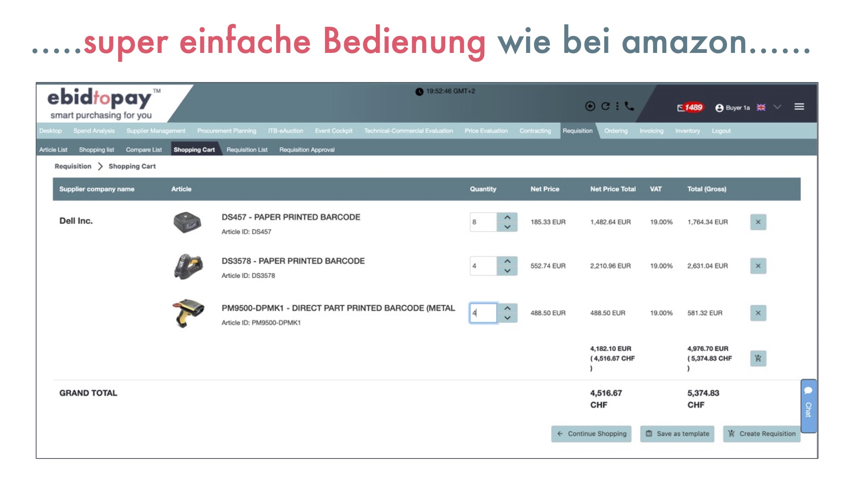Click the Net Price Total column header

click(613, 189)
